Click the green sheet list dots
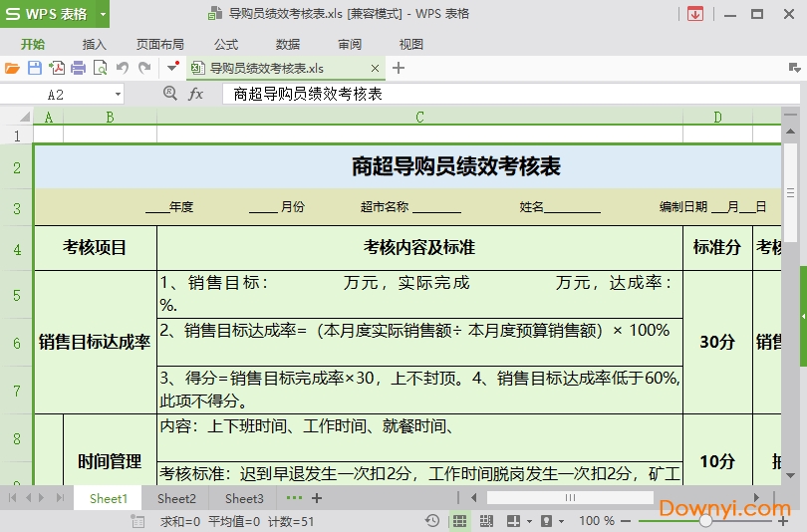Image resolution: width=807 pixels, height=532 pixels. (x=294, y=497)
